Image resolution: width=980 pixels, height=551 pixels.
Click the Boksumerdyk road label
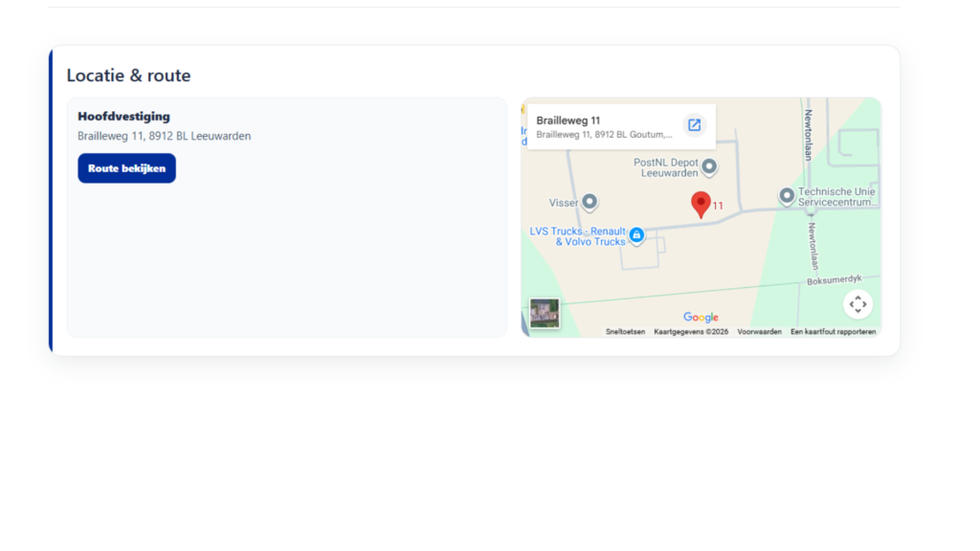835,280
